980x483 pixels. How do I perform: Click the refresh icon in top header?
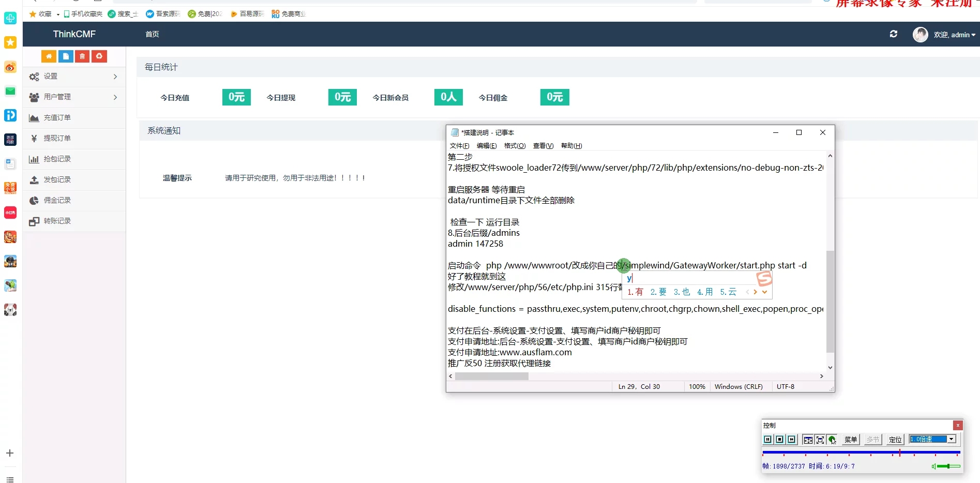[x=893, y=34]
